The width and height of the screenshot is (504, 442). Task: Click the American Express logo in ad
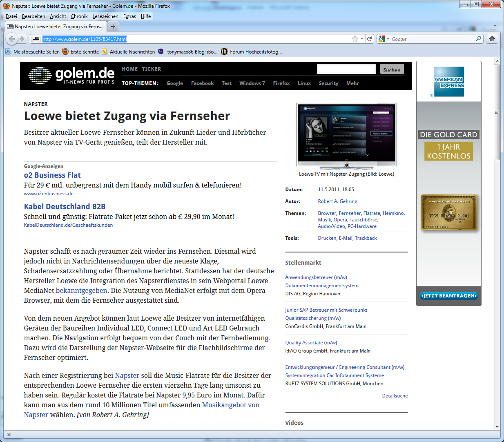tap(449, 82)
